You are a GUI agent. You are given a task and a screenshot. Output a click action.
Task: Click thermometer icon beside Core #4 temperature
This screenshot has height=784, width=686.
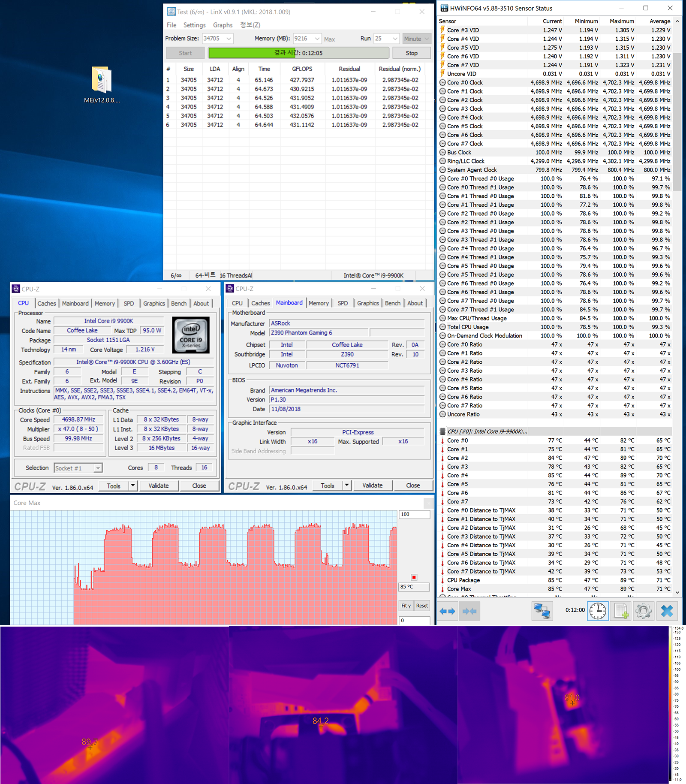[x=442, y=475]
